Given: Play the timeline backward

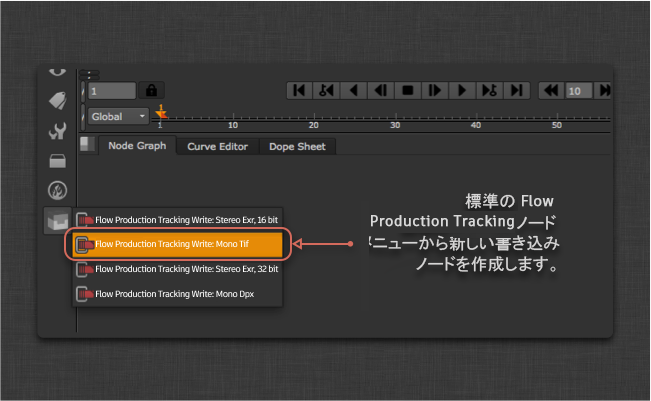Looking at the screenshot, I should pos(354,90).
